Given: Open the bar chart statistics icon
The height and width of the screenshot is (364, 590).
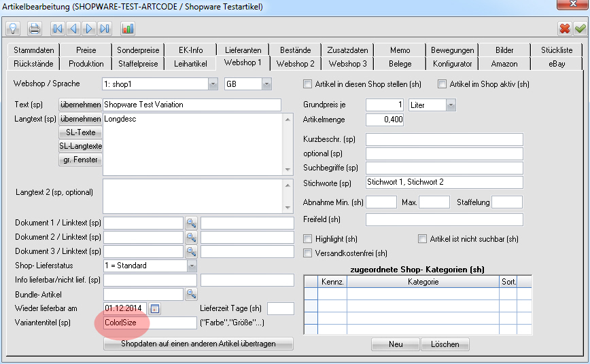Looking at the screenshot, I should click(x=128, y=29).
